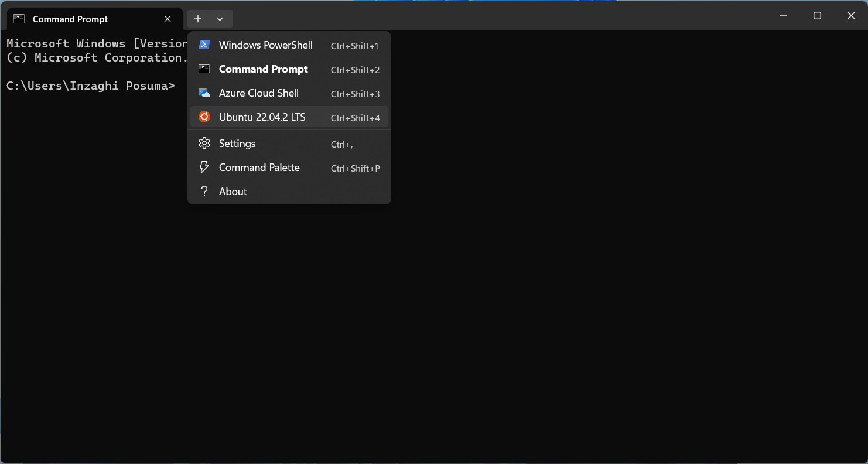Click the Microsoft Corporation copyright line
This screenshot has width=868, height=464.
[x=97, y=57]
